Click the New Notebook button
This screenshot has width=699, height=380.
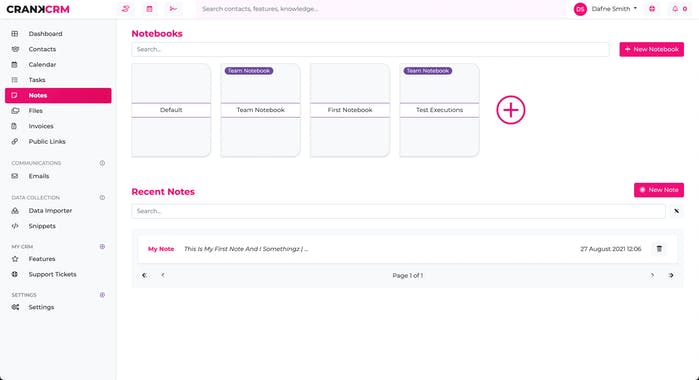coord(651,50)
